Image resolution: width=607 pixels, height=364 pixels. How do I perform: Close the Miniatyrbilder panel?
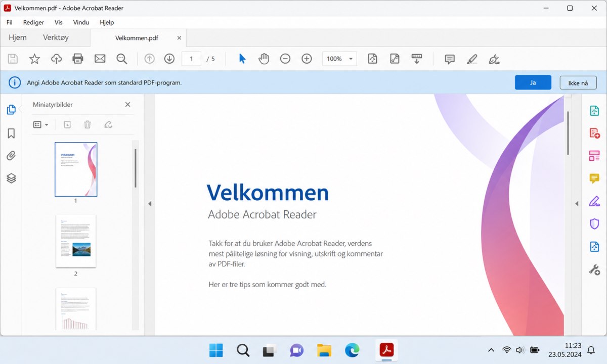(x=127, y=105)
